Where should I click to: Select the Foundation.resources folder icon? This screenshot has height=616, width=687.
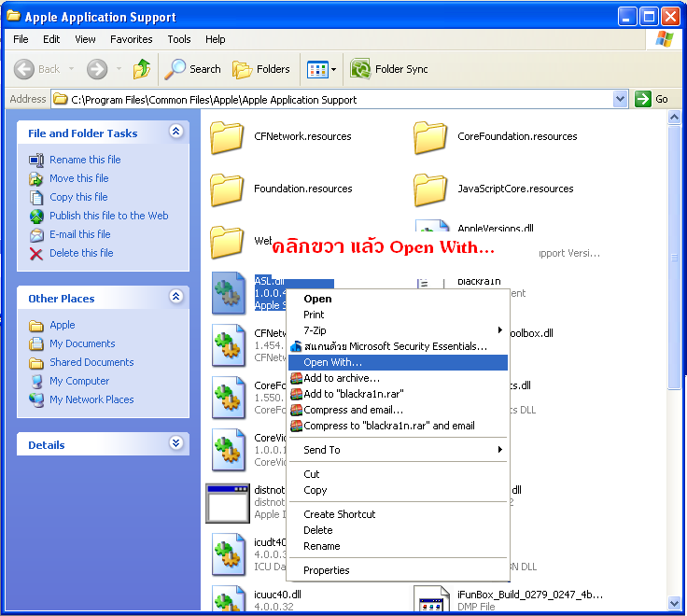coord(227,190)
